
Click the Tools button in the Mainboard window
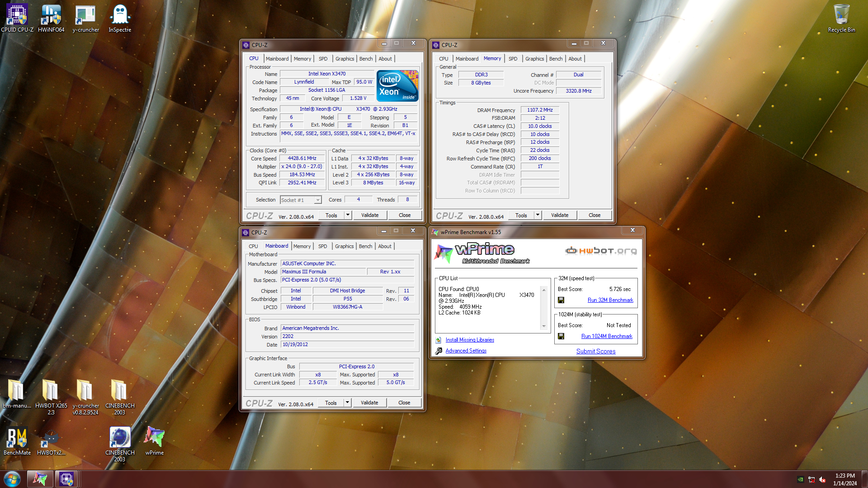[x=331, y=403]
